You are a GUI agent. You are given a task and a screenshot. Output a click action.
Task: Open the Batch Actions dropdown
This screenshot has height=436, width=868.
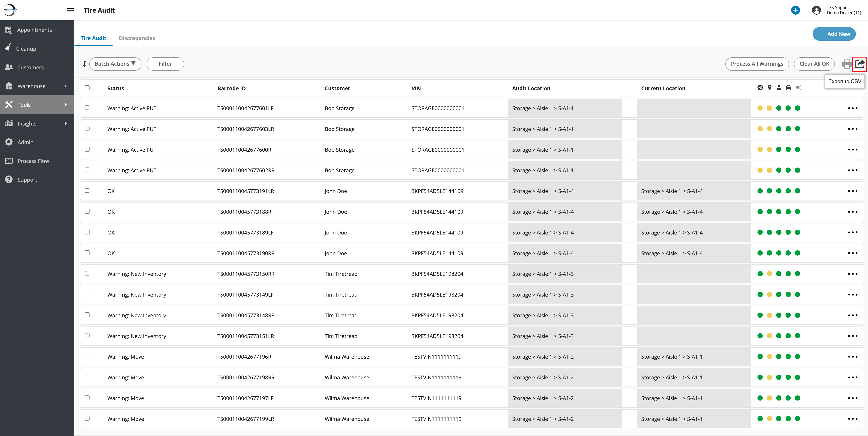click(x=115, y=64)
